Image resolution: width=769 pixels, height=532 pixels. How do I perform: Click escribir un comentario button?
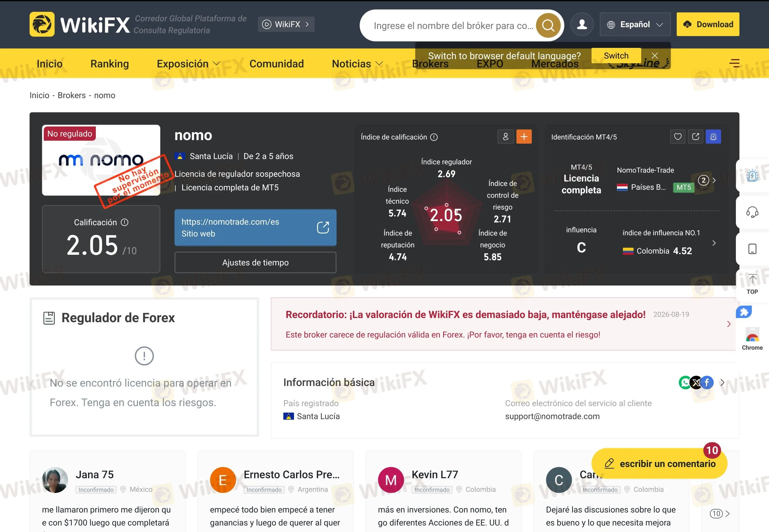coord(659,464)
